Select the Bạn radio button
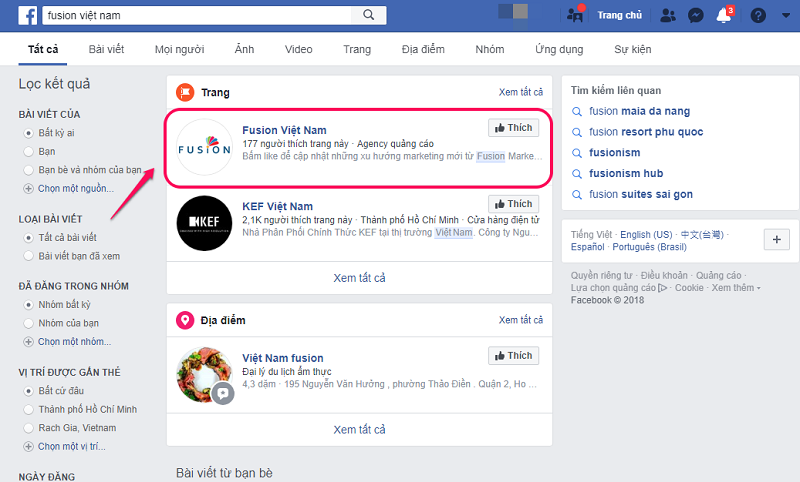800x482 pixels. pos(29,151)
